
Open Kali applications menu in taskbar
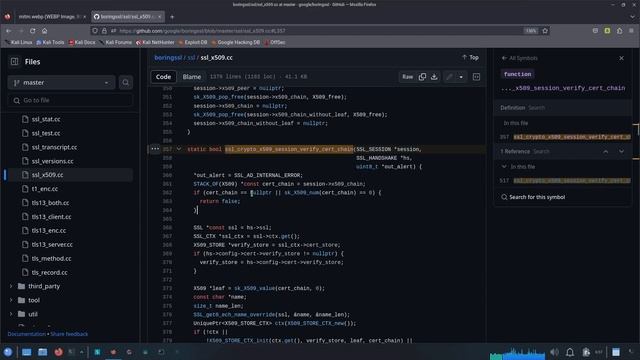[8, 352]
